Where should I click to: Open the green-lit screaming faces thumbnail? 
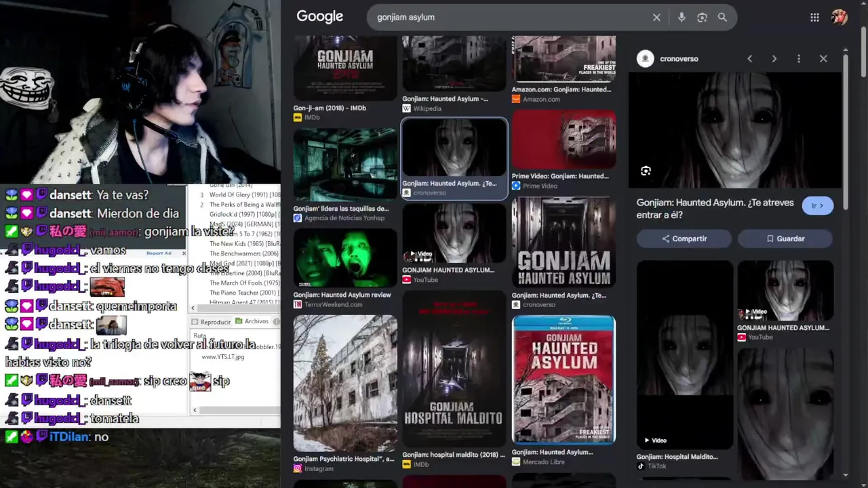(x=345, y=258)
